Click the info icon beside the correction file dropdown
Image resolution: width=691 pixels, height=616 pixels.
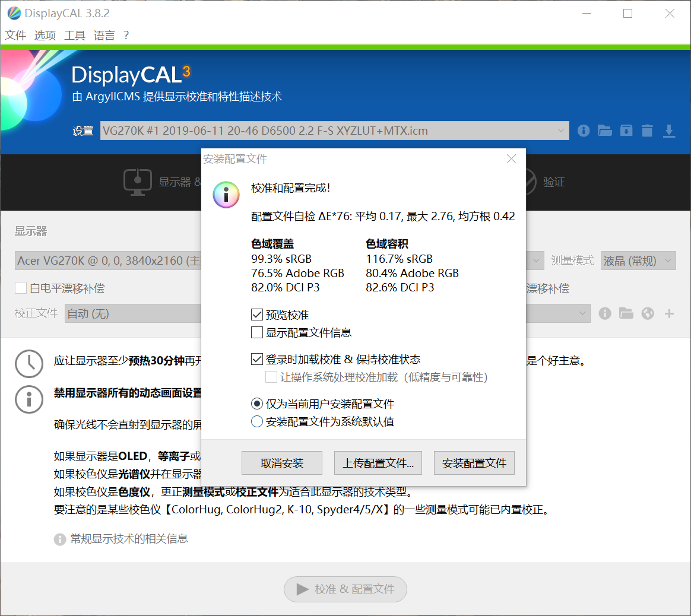pyautogui.click(x=604, y=313)
